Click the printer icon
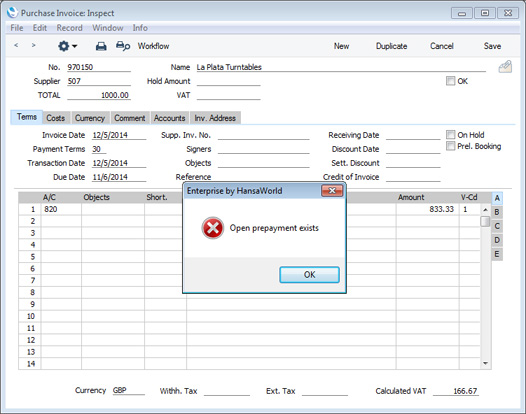This screenshot has width=526, height=414. (x=101, y=46)
